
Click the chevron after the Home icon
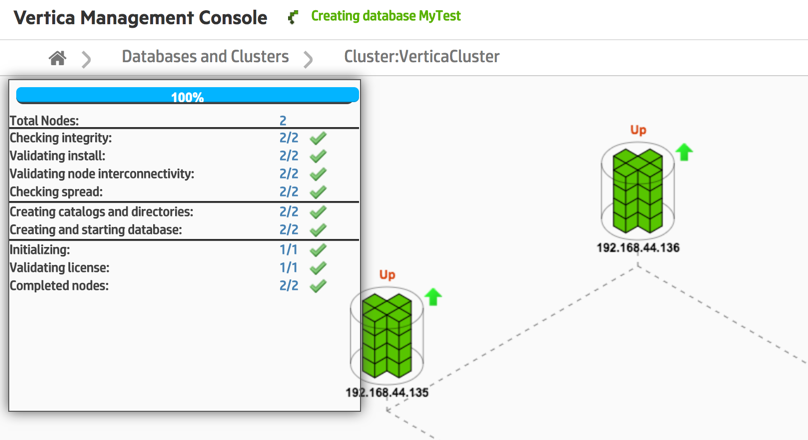point(87,59)
